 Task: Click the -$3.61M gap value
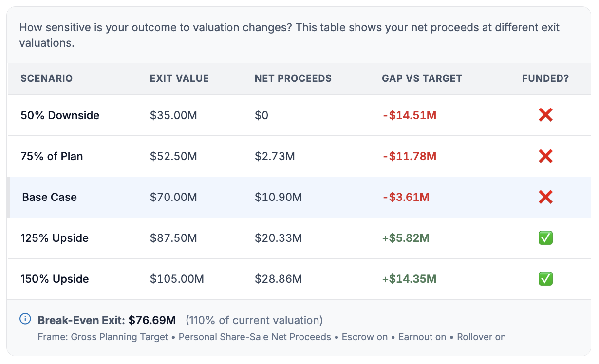406,197
